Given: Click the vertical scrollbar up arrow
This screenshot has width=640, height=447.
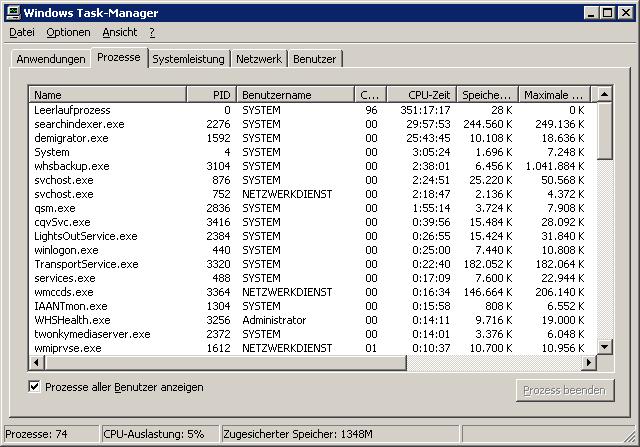Looking at the screenshot, I should coord(604,94).
